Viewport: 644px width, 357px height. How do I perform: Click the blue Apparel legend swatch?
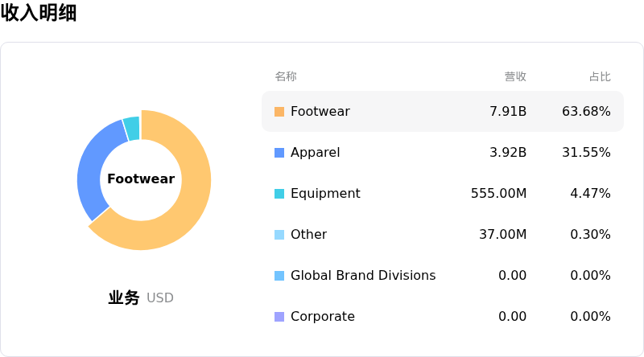coord(279,153)
